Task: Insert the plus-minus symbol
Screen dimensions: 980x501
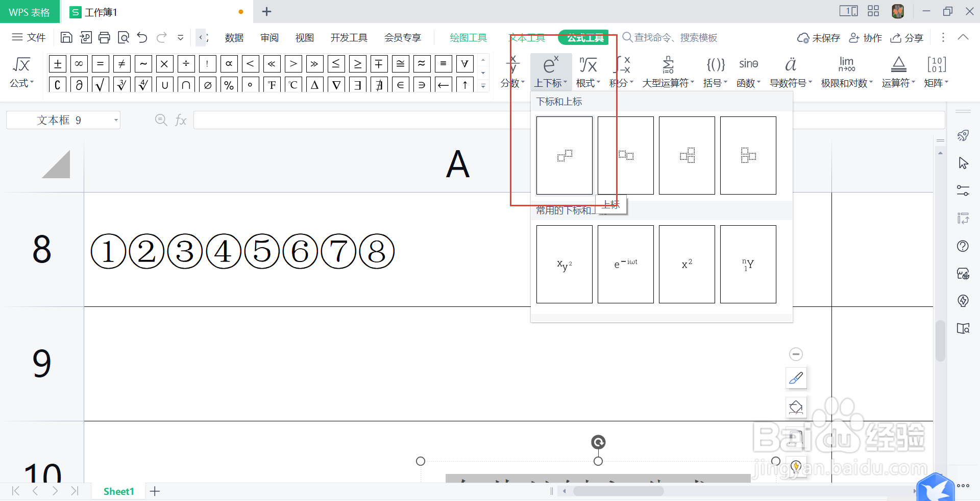Action: [58, 64]
